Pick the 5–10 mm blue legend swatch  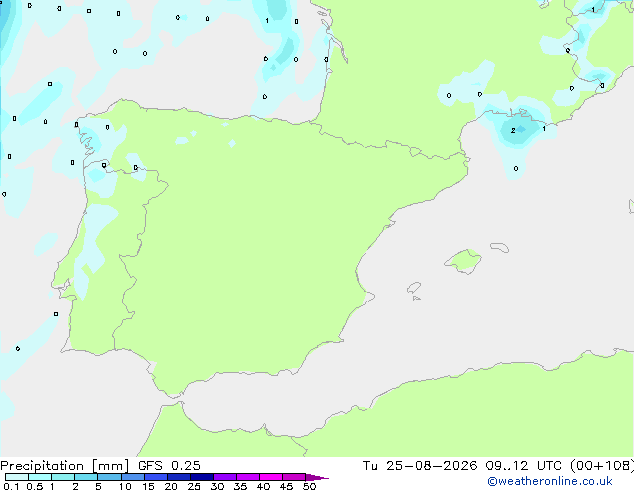pos(109,477)
